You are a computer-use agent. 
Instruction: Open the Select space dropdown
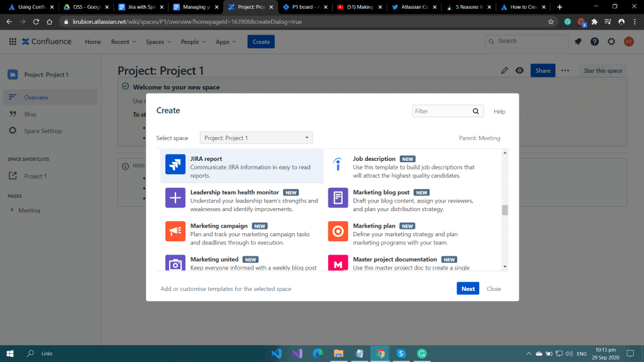[256, 138]
